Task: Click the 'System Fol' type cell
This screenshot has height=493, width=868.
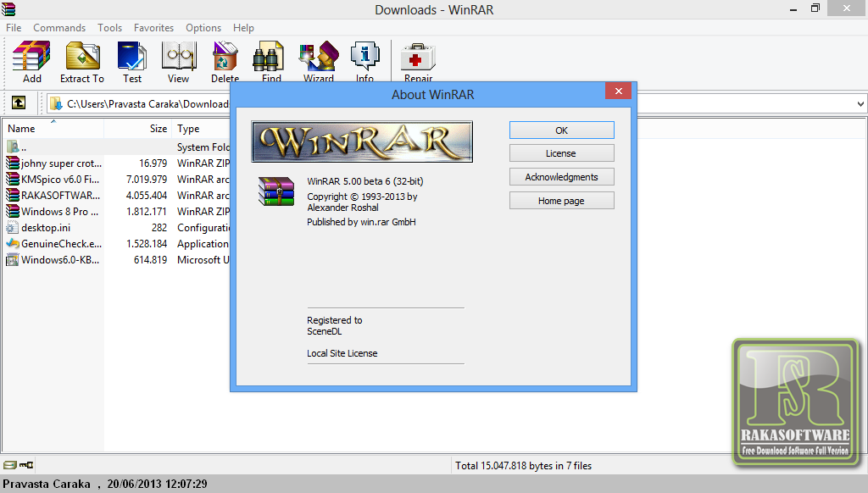Action: coord(203,147)
